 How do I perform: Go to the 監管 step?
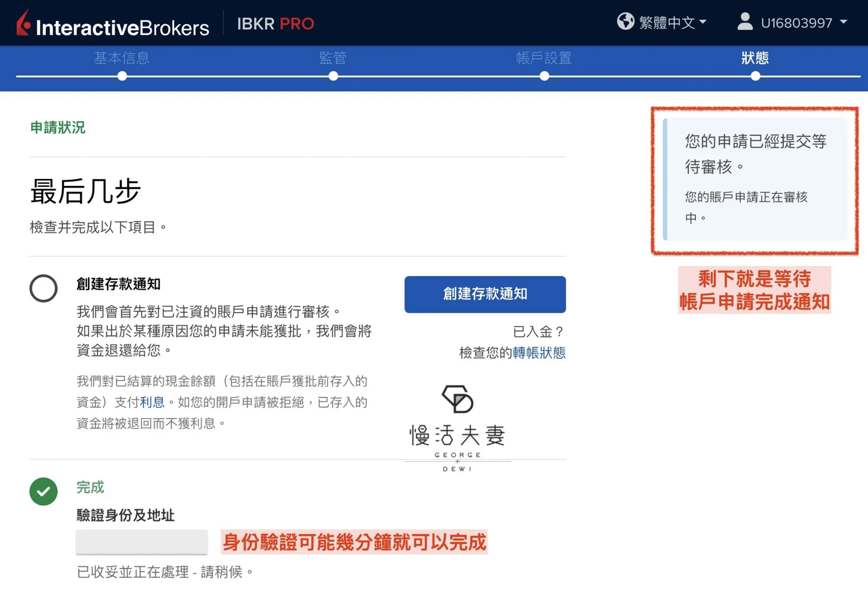[333, 58]
